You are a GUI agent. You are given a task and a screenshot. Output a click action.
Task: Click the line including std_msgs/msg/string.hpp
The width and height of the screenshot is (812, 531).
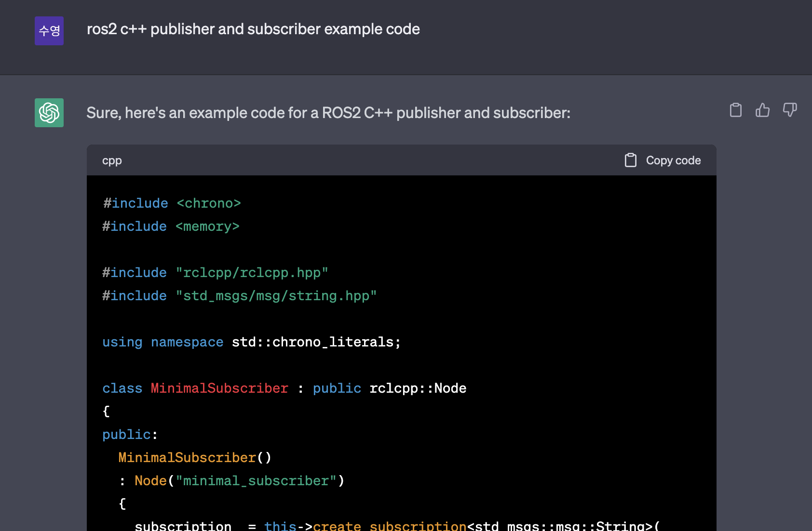pos(239,296)
